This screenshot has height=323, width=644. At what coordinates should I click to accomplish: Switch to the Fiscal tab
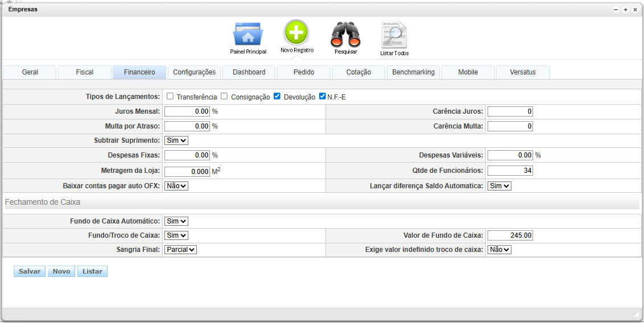[x=85, y=72]
